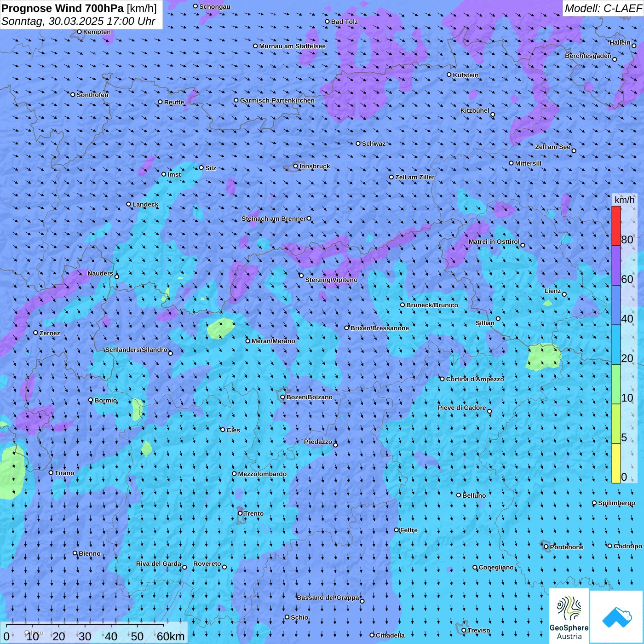
Task: Click the Kempten location marker
Action: point(79,32)
